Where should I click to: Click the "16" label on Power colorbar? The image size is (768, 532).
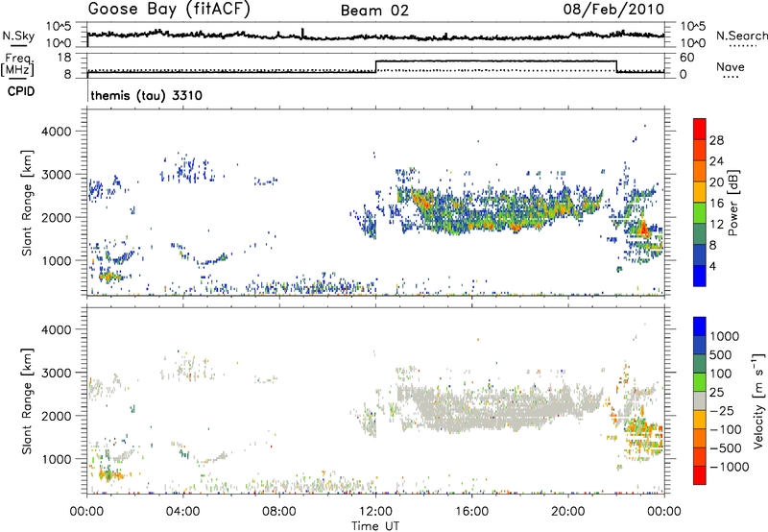716,204
